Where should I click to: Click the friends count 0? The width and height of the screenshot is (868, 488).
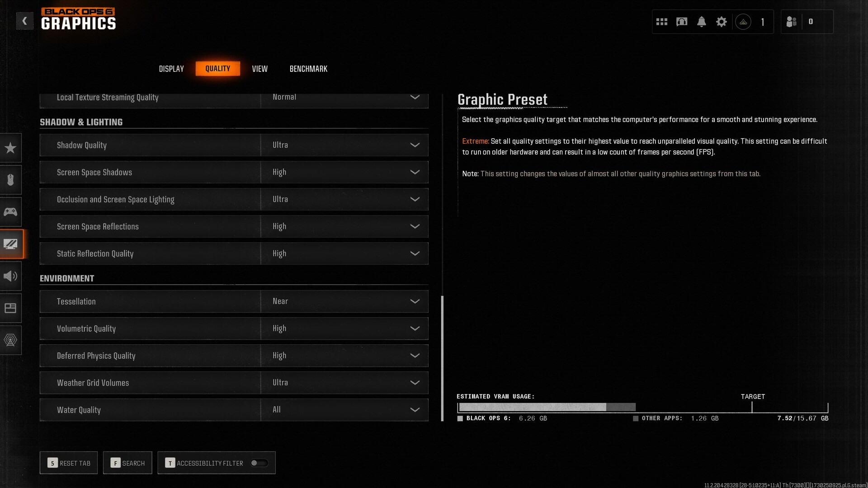click(811, 22)
